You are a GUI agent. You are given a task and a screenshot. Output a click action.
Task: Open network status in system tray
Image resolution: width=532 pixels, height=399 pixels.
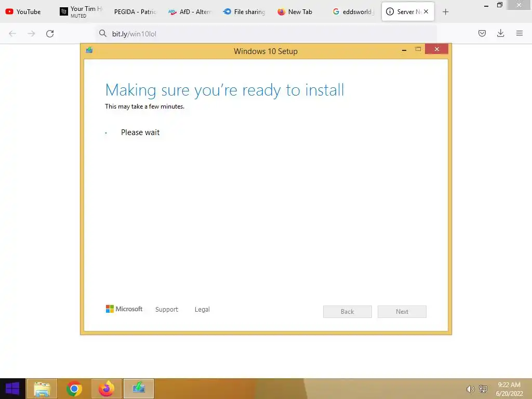click(483, 389)
